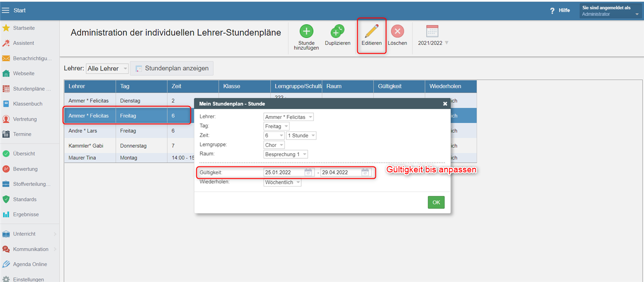Open the Ergebnisse bar chart icon
The width and height of the screenshot is (644, 282).
6,214
